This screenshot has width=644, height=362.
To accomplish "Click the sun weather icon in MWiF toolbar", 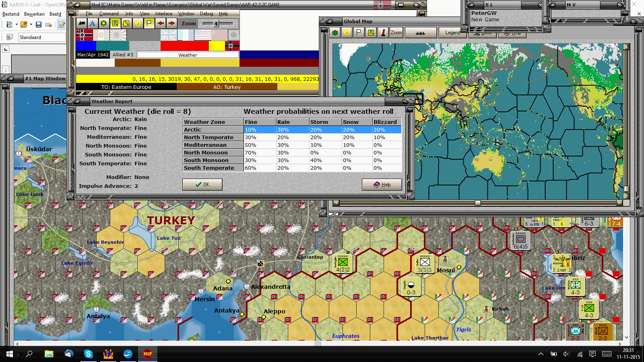I will pos(138,23).
